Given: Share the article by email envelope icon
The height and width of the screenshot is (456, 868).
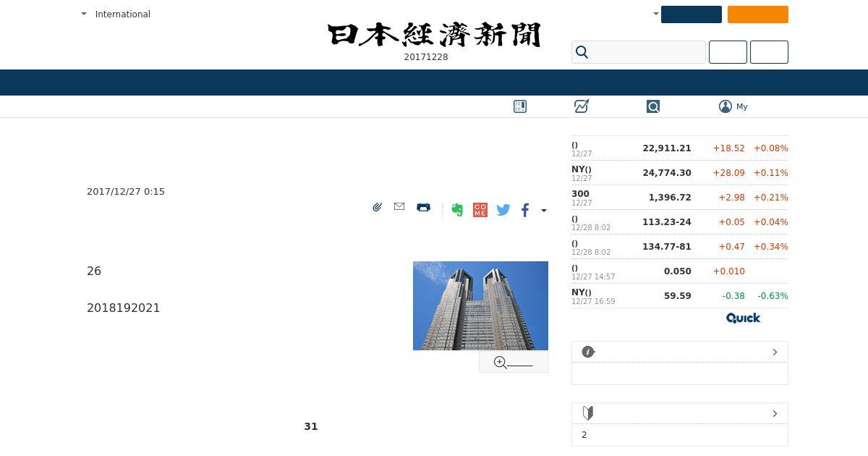Looking at the screenshot, I should 399,206.
